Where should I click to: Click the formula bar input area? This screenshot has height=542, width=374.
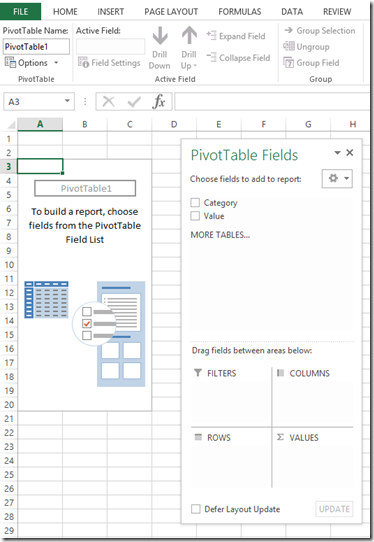click(x=272, y=102)
